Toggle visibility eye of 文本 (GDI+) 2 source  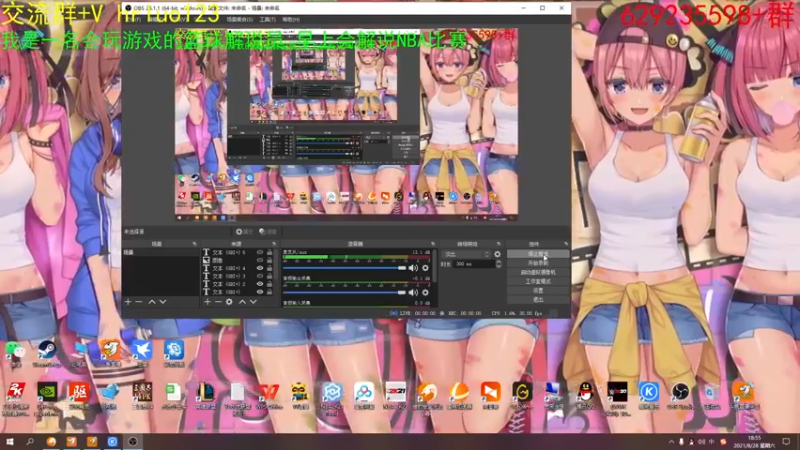[x=260, y=284]
